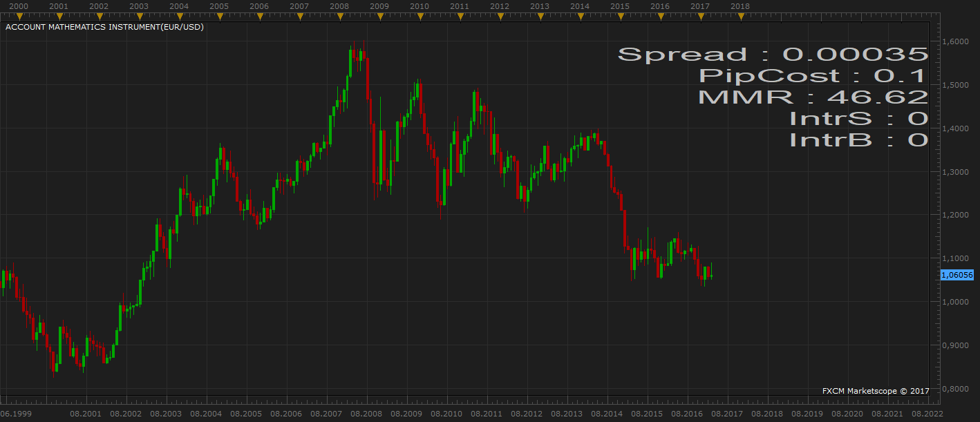The width and height of the screenshot is (980, 422).
Task: Click the 1,0000 price axis label
Action: coord(954,302)
